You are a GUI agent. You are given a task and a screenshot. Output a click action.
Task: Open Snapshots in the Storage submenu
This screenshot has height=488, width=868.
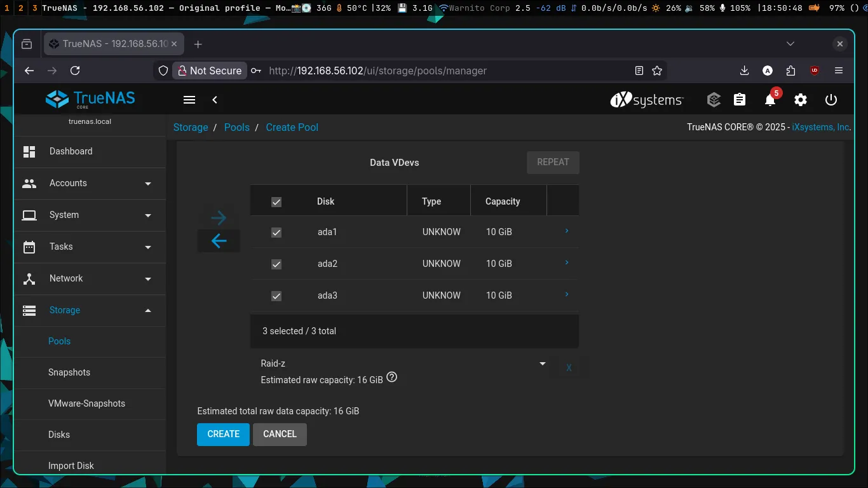click(69, 372)
